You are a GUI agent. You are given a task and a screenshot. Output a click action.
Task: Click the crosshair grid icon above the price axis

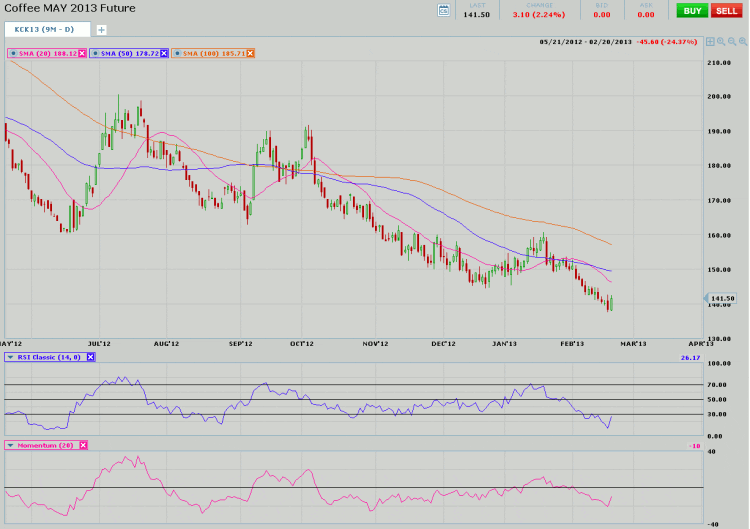[x=710, y=42]
